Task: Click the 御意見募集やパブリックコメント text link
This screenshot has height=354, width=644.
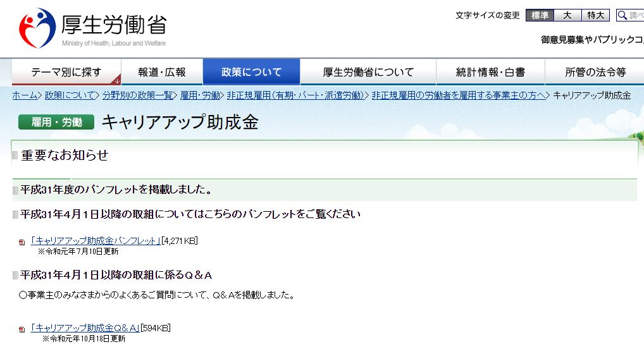Action: coord(592,40)
